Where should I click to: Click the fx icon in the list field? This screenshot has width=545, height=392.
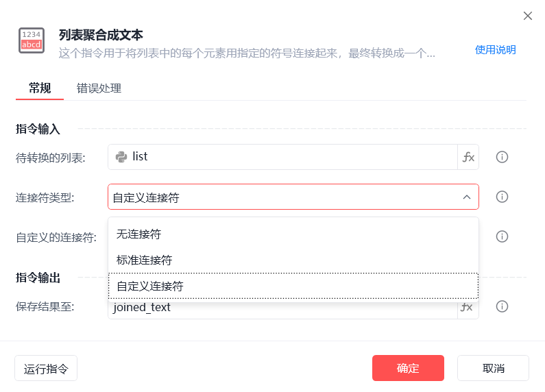468,157
